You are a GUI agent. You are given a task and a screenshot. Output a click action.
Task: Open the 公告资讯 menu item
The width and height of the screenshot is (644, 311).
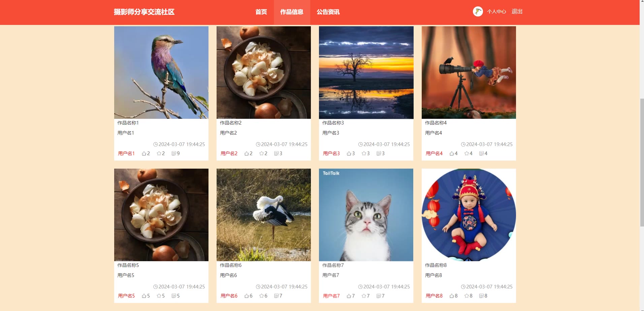point(328,12)
